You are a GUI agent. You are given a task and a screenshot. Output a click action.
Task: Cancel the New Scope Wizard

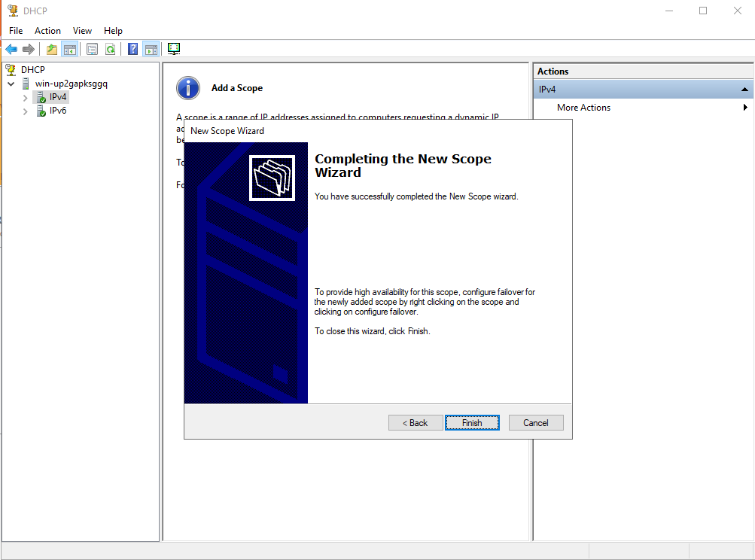pos(536,423)
